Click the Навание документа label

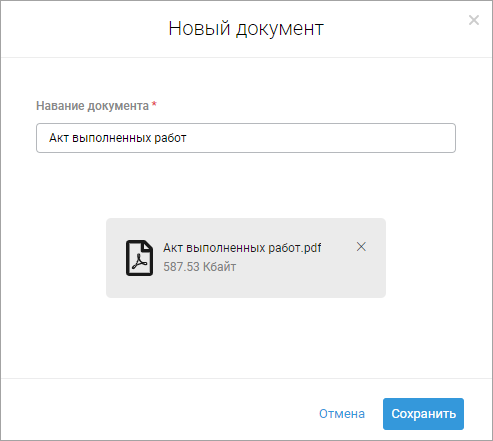coord(92,106)
